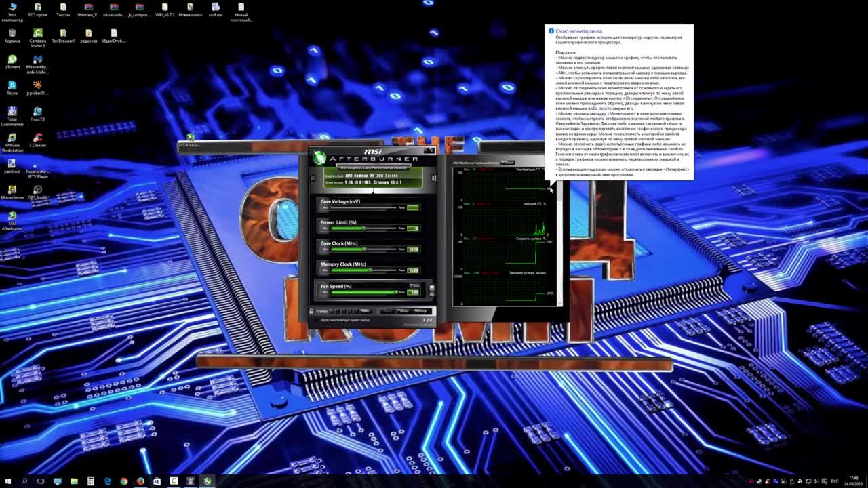Click the Afterburner info 'i' side button
868x488 pixels.
[x=433, y=178]
